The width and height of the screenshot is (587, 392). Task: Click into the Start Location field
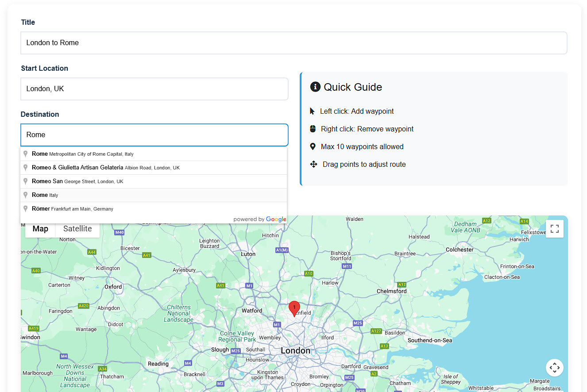pyautogui.click(x=154, y=89)
